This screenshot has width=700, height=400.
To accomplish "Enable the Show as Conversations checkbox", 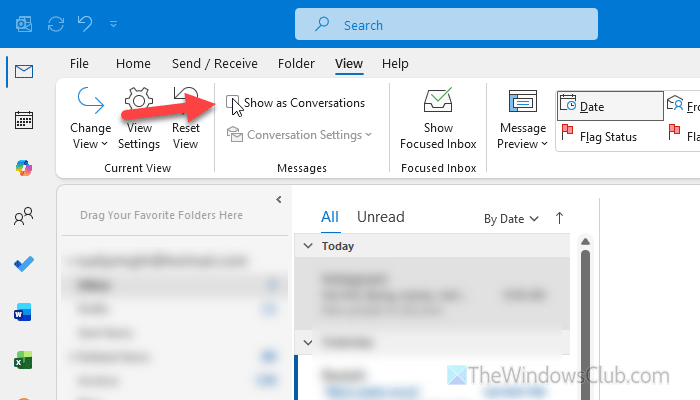I will [232, 103].
